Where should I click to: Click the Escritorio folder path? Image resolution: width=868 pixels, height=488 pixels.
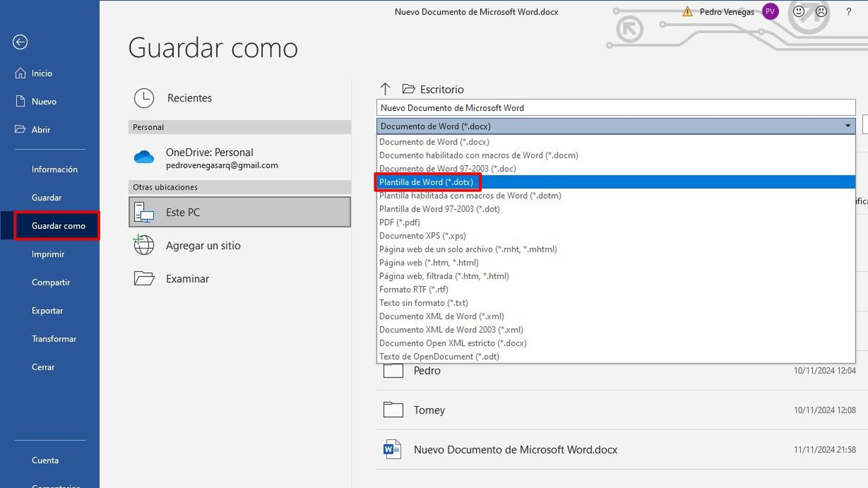[x=442, y=89]
